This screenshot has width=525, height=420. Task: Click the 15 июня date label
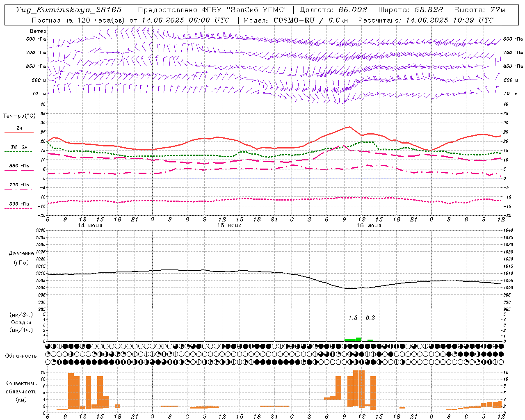pyautogui.click(x=229, y=226)
